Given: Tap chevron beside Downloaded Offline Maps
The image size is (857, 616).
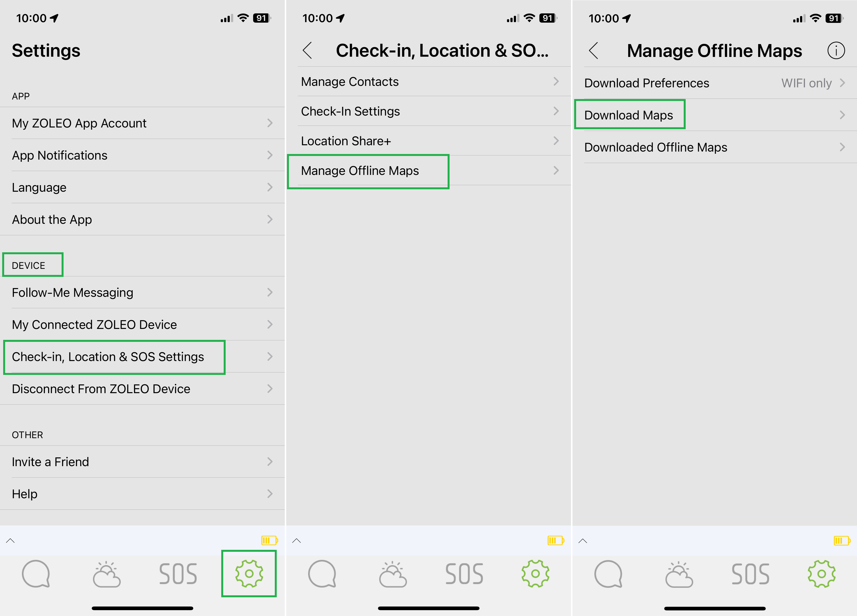Looking at the screenshot, I should click(x=842, y=147).
